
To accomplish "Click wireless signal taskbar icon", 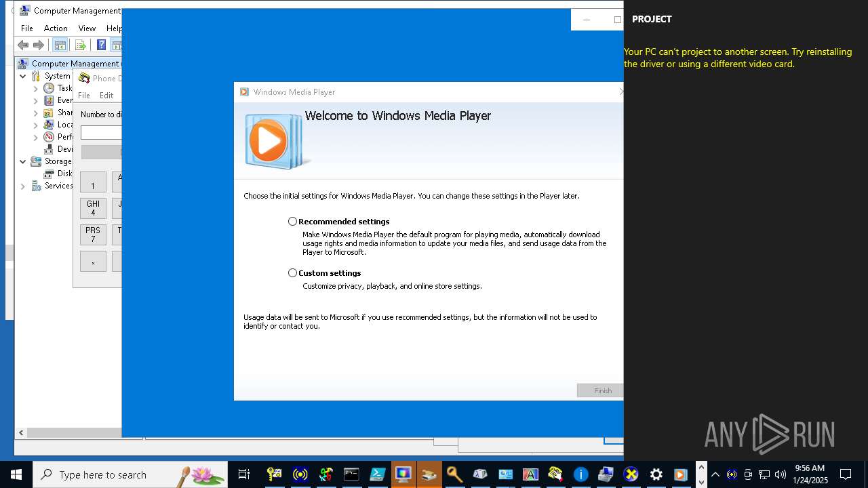I will (300, 474).
